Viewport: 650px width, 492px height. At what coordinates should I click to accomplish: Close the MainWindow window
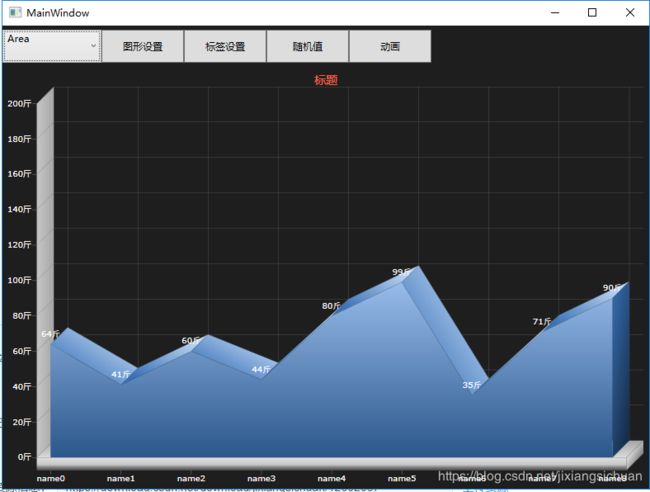click(x=630, y=12)
